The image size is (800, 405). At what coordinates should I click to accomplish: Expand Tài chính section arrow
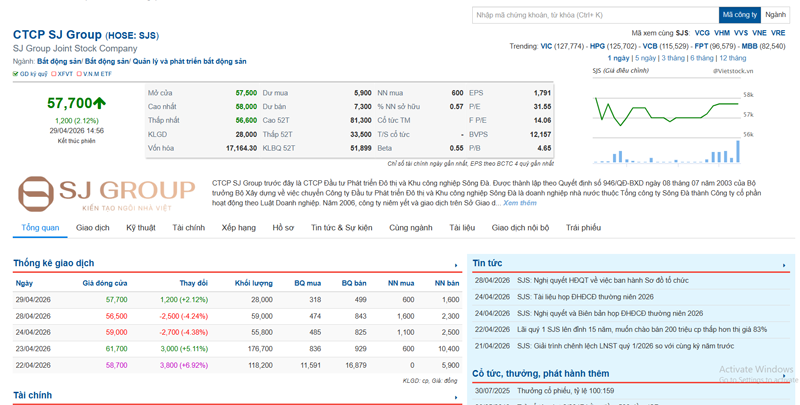tap(456, 397)
